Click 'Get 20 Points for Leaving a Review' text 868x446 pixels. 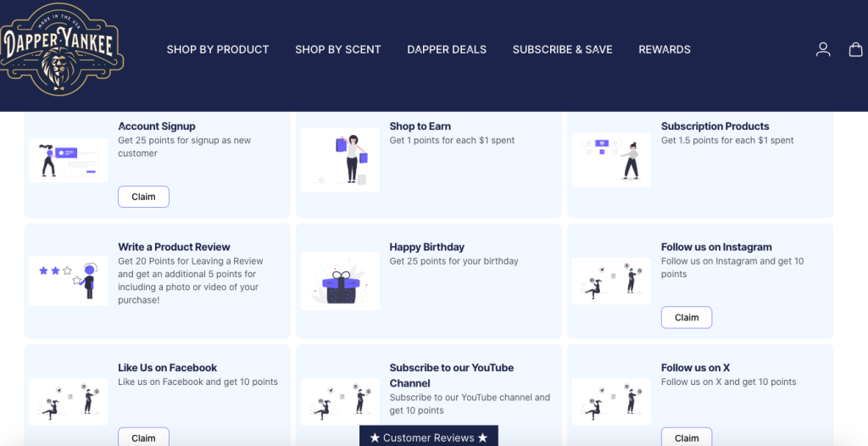coord(191,281)
